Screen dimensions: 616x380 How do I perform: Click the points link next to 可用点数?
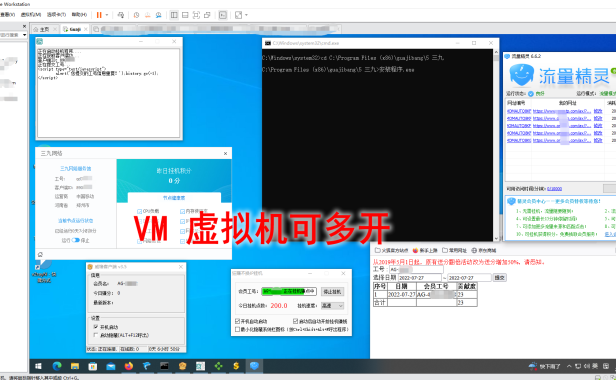click(x=554, y=189)
